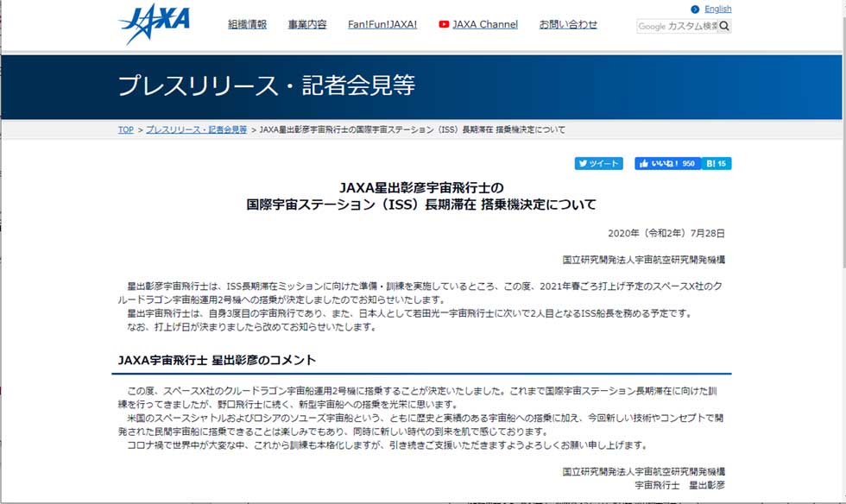The width and height of the screenshot is (846, 504).
Task: Click the paragraph line starting なお、打上げ日が決まりましたら
Action: tap(251, 326)
